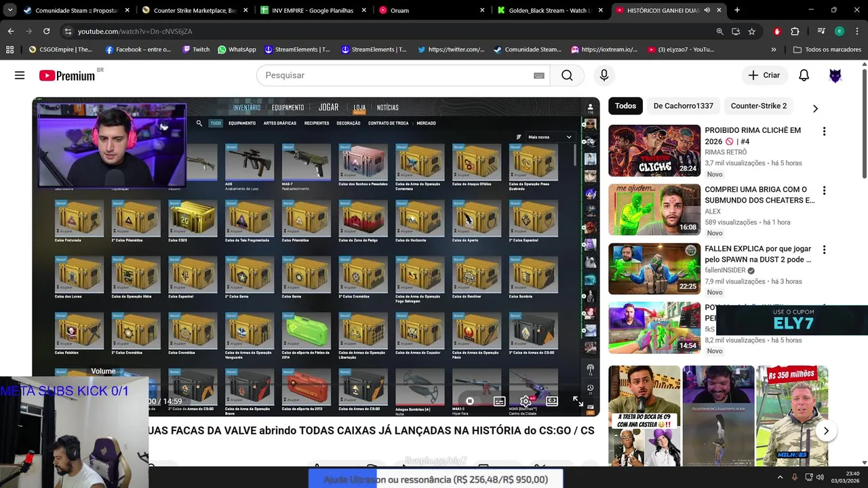Open the red hand adblock extension
This screenshot has width=868, height=488.
pos(777,31)
